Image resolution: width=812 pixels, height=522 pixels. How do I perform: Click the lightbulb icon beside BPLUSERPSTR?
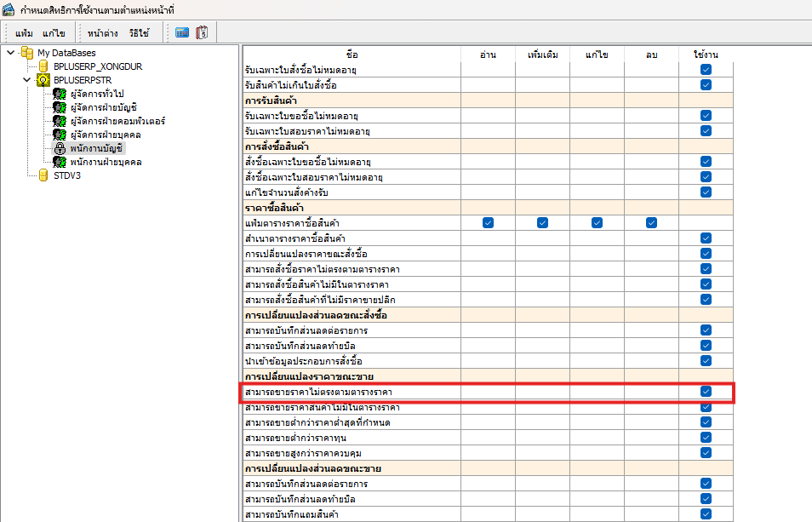[x=44, y=80]
